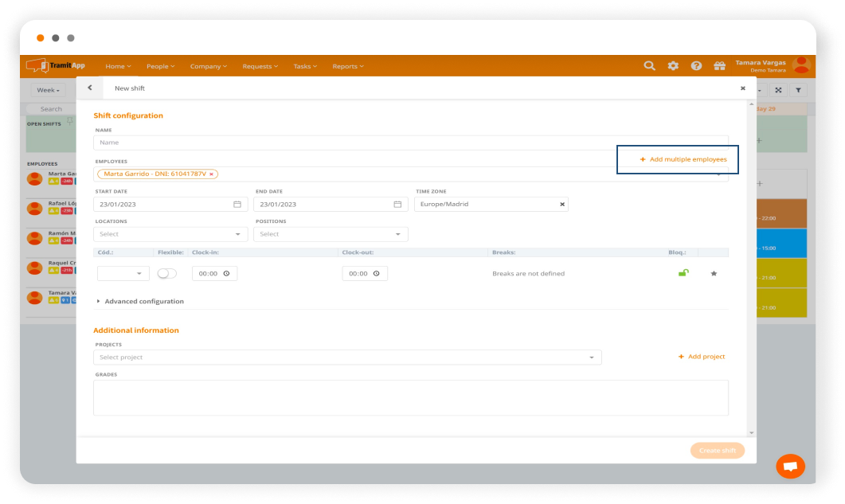Click the help question mark icon
The width and height of the screenshot is (845, 504).
(x=696, y=66)
